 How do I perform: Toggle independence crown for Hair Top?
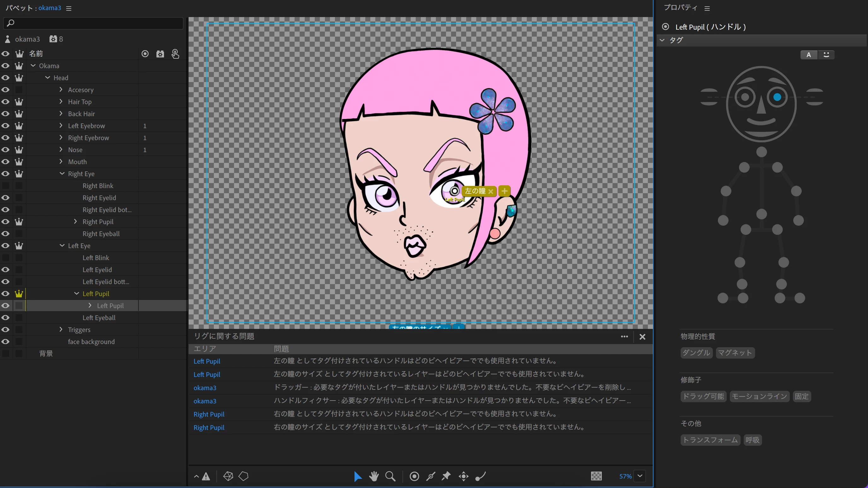click(19, 102)
